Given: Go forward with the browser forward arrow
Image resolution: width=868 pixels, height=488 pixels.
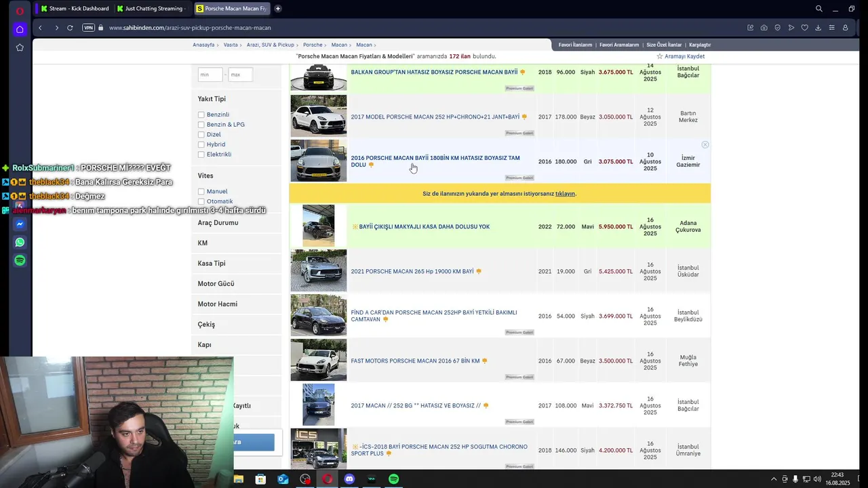Looking at the screenshot, I should point(56,28).
